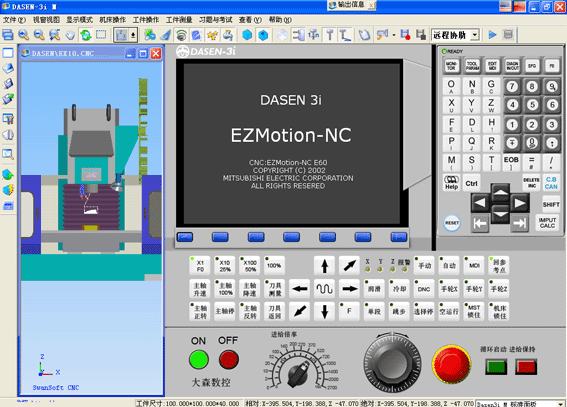Click the blue play arrow toolbar icon
Image resolution: width=567 pixels, height=407 pixels.
tap(492, 35)
